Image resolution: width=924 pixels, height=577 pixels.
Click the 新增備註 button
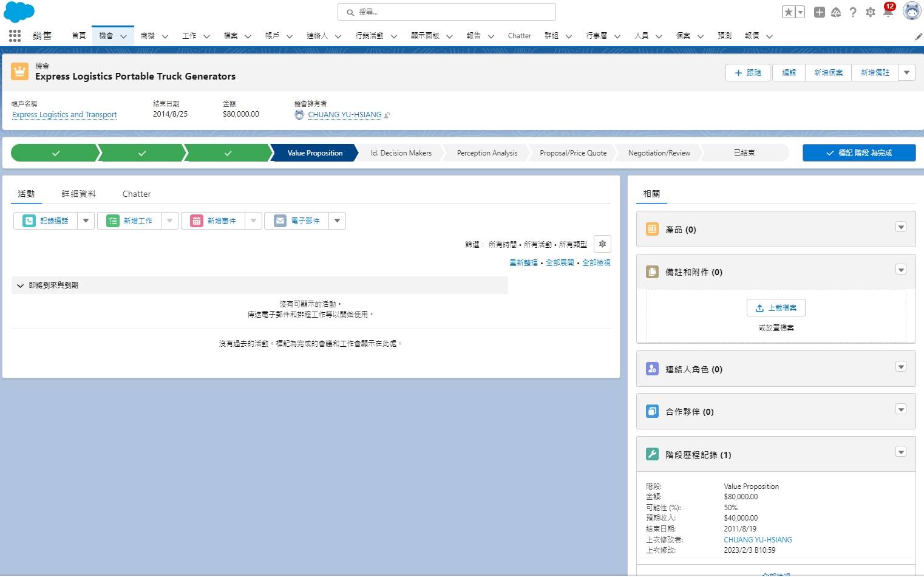[875, 73]
